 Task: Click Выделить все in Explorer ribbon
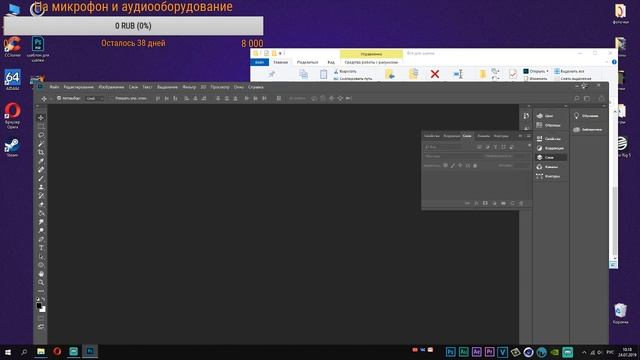point(569,71)
